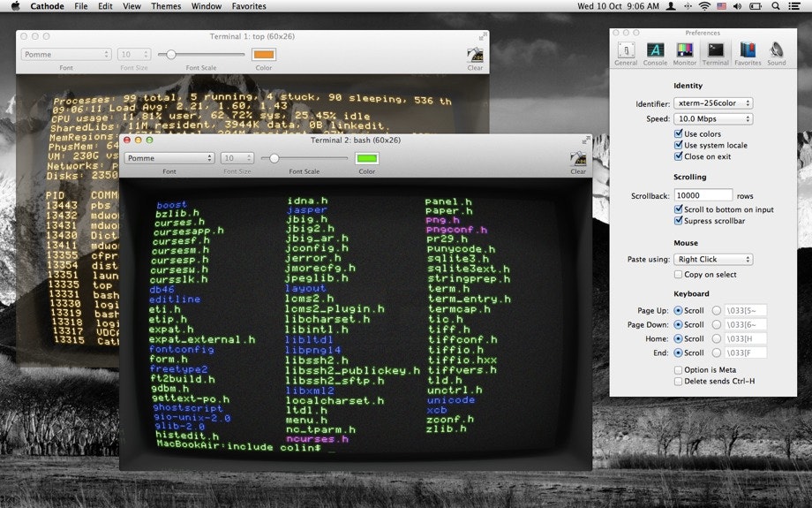The width and height of the screenshot is (812, 508).
Task: Select escape-code radio for Page Down
Action: tap(716, 324)
